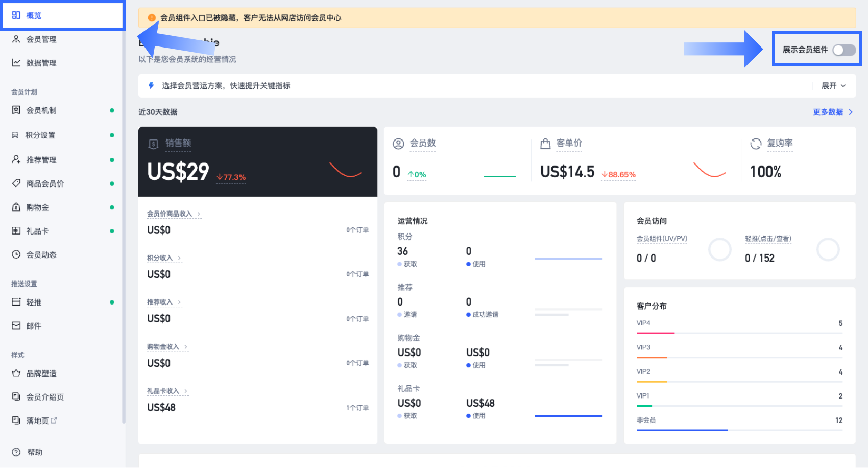Click the 礼品卡 gift card icon
This screenshot has width=868, height=468.
pos(16,230)
